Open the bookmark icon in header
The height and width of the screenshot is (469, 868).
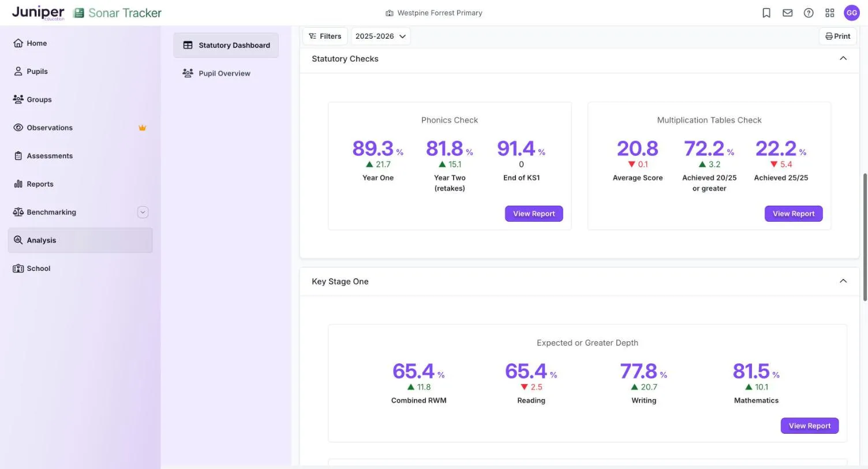coord(766,13)
